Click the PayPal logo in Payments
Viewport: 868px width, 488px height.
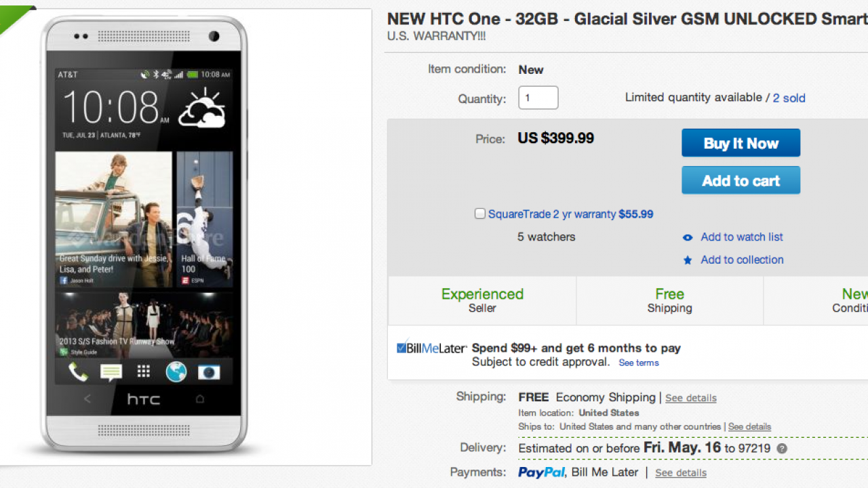542,472
